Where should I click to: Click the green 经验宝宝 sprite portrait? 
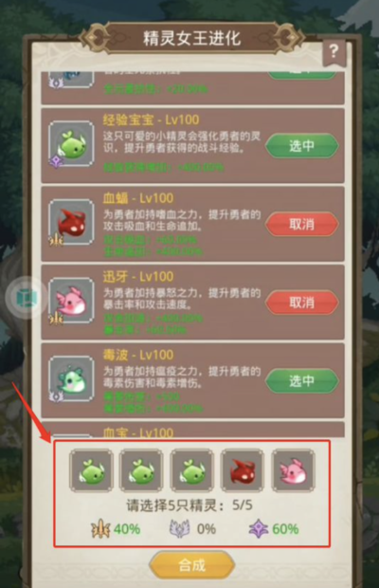[71, 144]
